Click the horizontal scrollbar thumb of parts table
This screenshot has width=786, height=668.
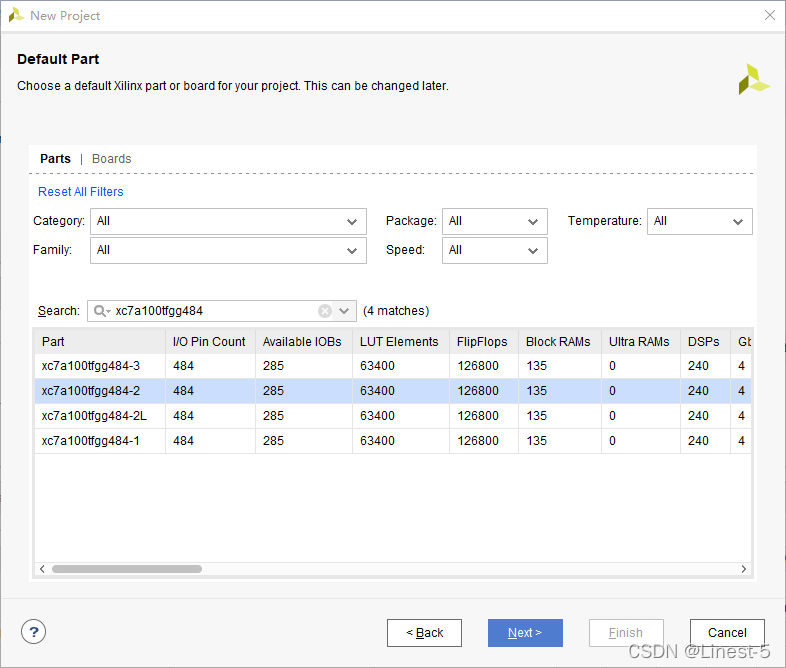pyautogui.click(x=127, y=569)
